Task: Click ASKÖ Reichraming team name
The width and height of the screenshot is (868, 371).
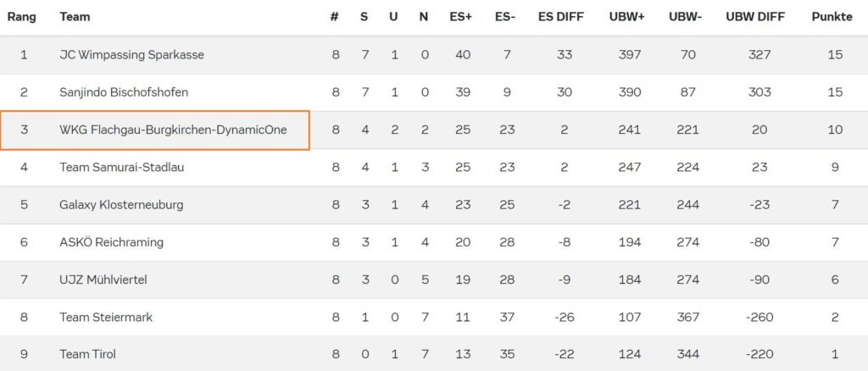Action: (111, 242)
